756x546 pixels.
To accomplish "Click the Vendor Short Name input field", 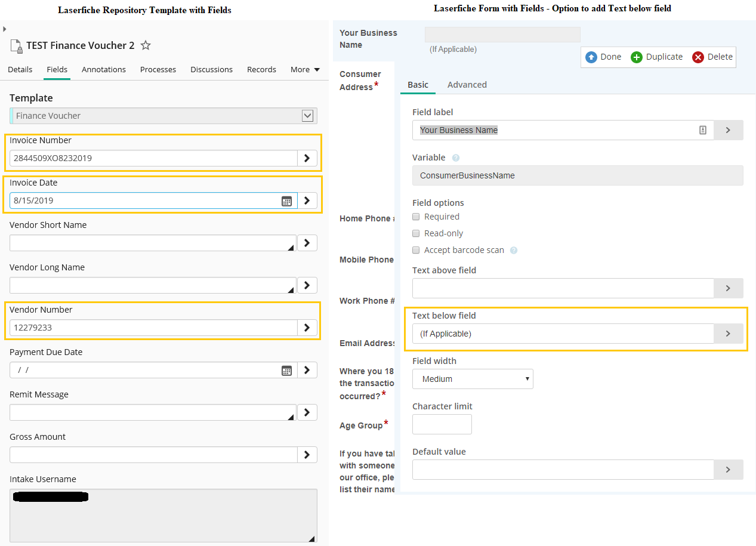I will [x=153, y=243].
